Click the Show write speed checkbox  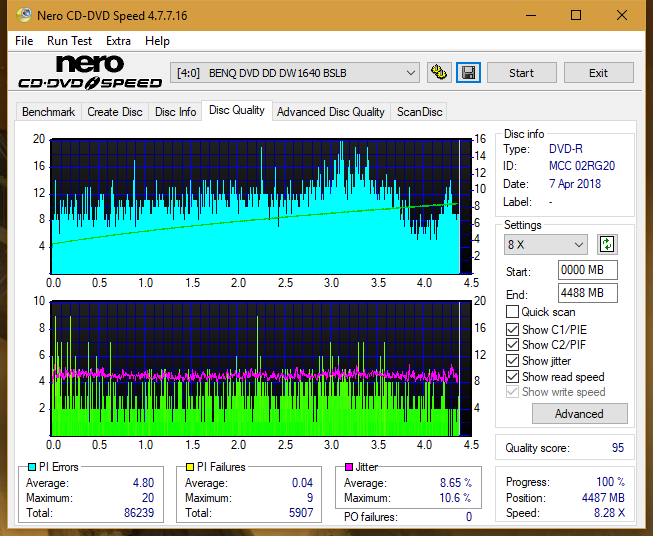click(x=512, y=392)
